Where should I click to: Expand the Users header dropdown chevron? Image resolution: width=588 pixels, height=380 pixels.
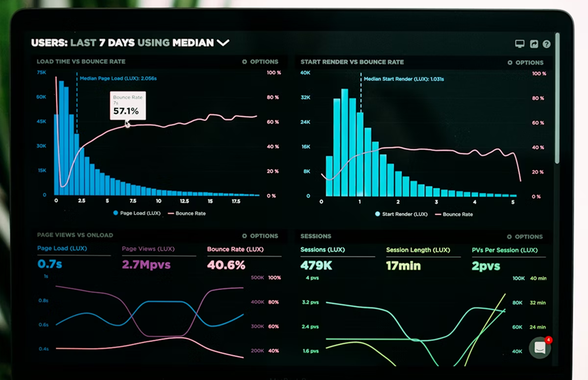[x=223, y=43]
